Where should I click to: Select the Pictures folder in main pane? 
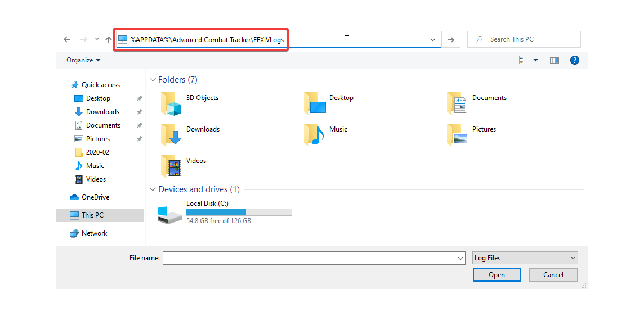[471, 134]
